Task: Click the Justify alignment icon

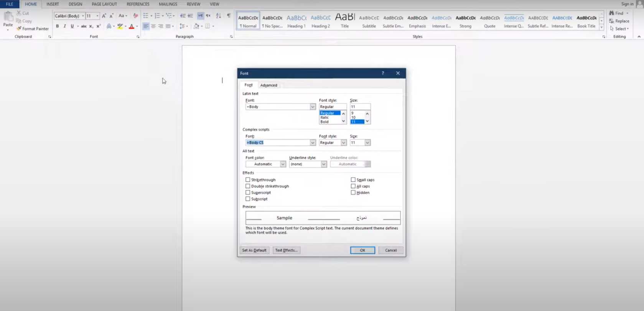Action: click(x=168, y=26)
